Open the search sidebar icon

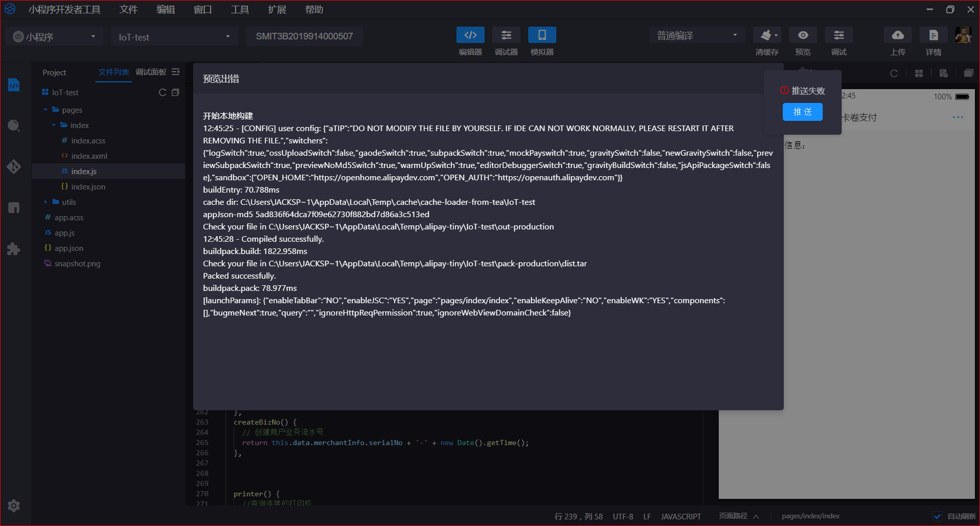(14, 126)
